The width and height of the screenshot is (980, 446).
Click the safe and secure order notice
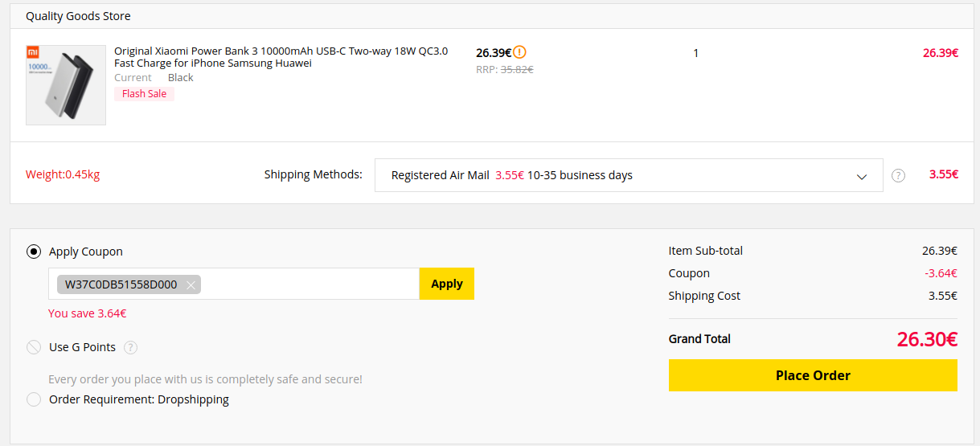pos(205,379)
